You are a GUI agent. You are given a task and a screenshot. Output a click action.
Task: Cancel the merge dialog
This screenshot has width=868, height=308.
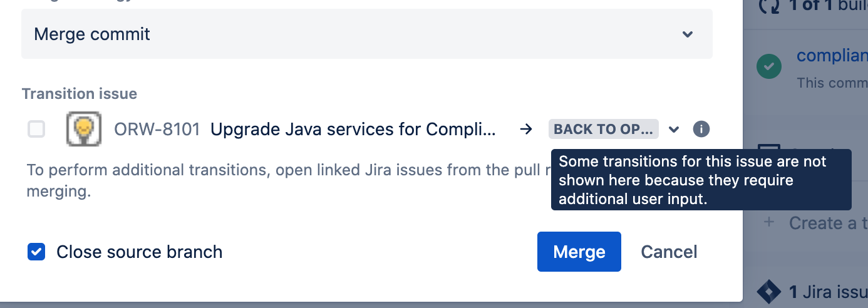(669, 252)
